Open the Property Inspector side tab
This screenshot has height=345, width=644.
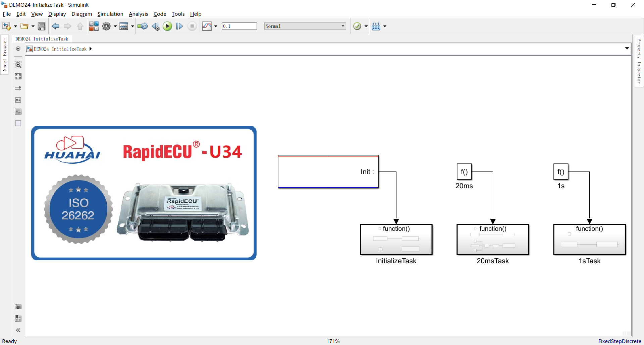(x=639, y=61)
